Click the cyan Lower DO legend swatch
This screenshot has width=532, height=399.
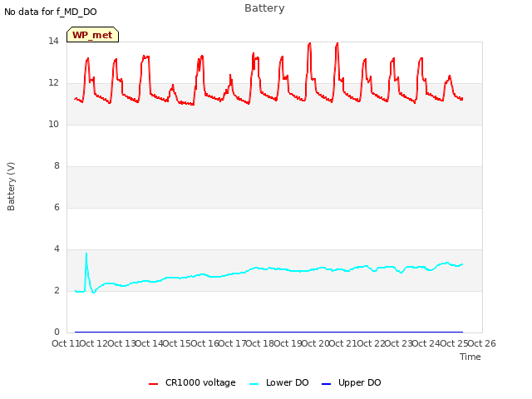[254, 384]
